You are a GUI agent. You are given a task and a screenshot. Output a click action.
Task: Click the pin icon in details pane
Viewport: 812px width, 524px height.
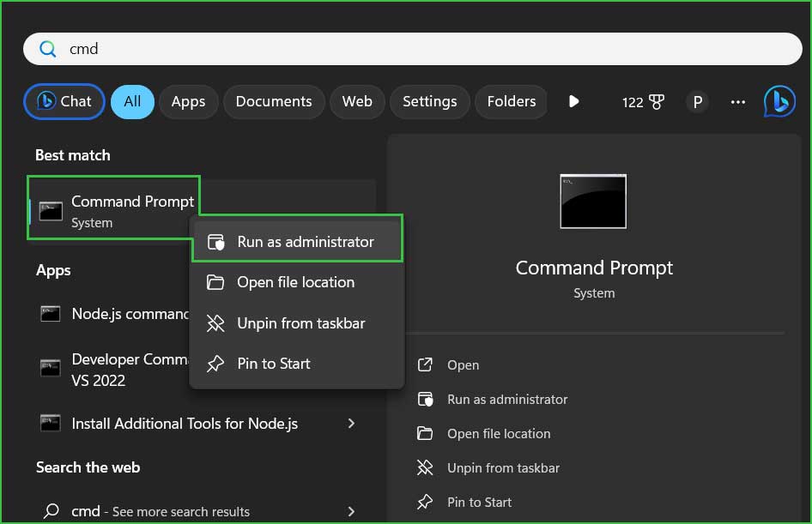(425, 502)
